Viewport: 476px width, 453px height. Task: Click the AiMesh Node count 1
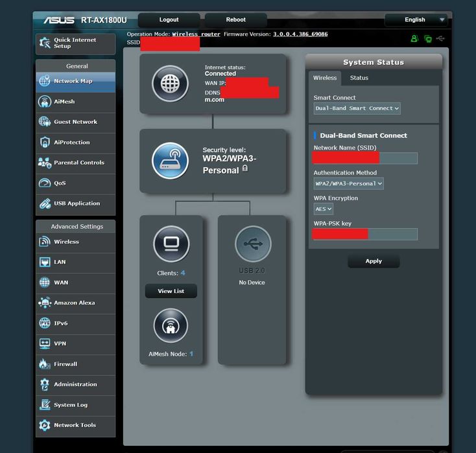(x=191, y=354)
